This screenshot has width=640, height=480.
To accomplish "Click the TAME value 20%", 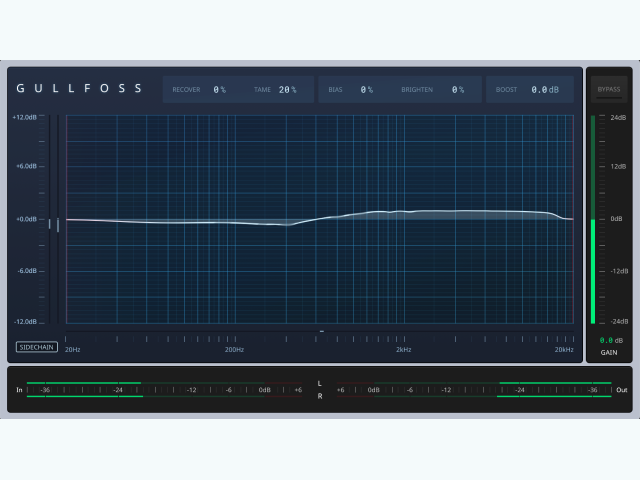I will point(287,90).
